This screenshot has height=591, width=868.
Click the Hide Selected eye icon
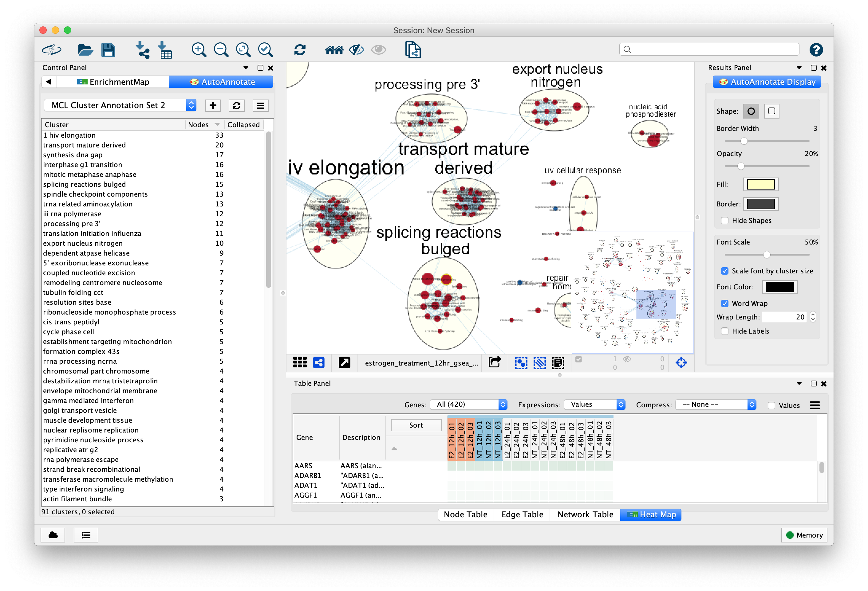coord(356,50)
